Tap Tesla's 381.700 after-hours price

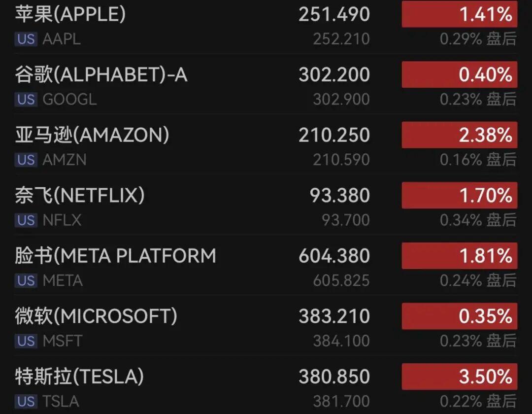[341, 401]
